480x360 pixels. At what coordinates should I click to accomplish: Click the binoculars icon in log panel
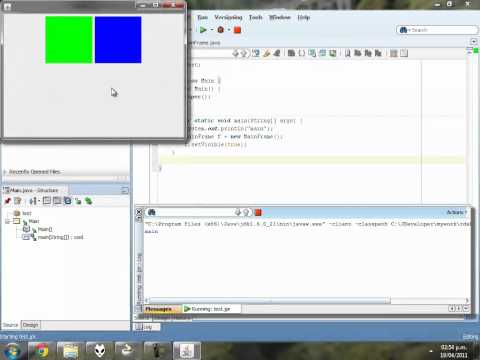[x=152, y=212]
